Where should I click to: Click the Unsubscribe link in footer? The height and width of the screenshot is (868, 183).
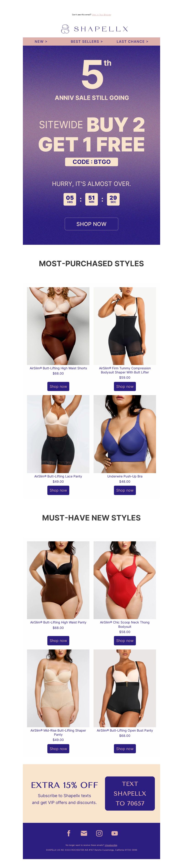(x=111, y=845)
